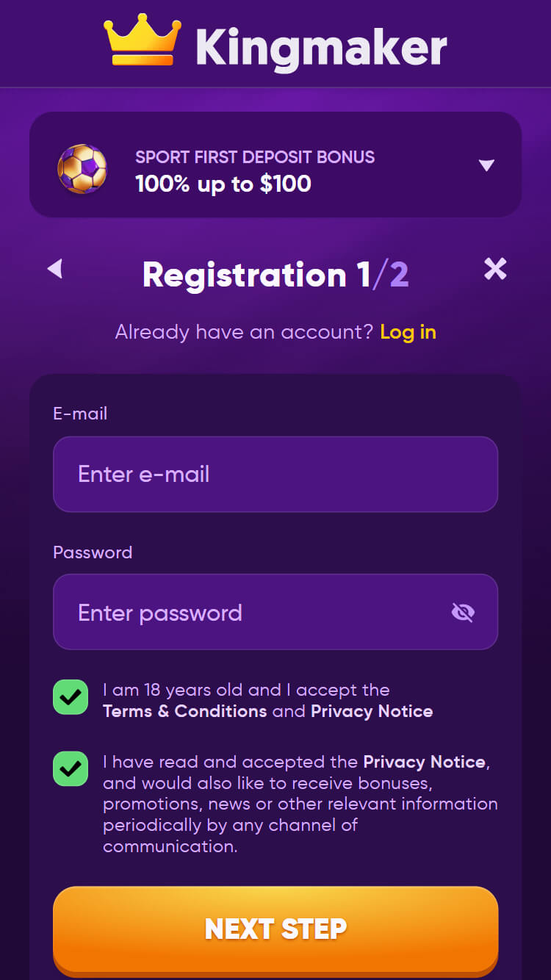Open Privacy Notice link in marketing consent text
This screenshot has height=980, width=551.
[425, 761]
